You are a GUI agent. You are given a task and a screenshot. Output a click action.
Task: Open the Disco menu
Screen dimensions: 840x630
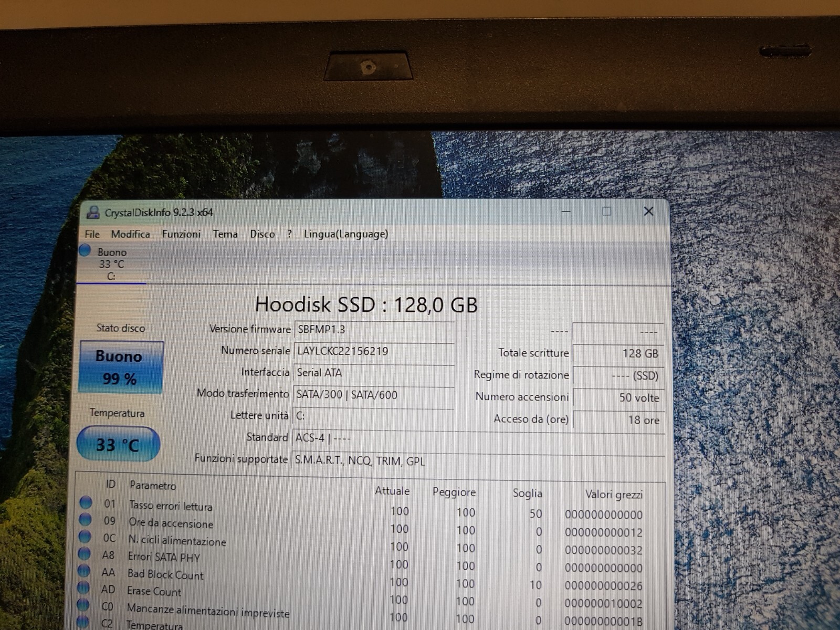[262, 234]
